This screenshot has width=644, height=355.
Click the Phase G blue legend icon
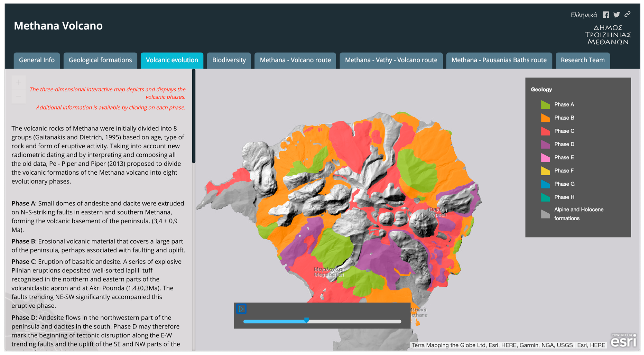click(x=545, y=184)
